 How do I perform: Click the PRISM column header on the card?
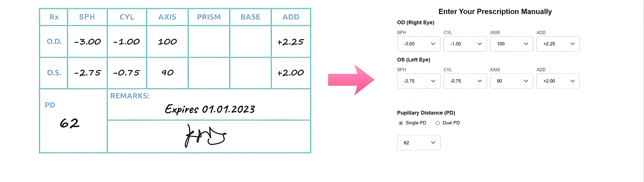(209, 17)
